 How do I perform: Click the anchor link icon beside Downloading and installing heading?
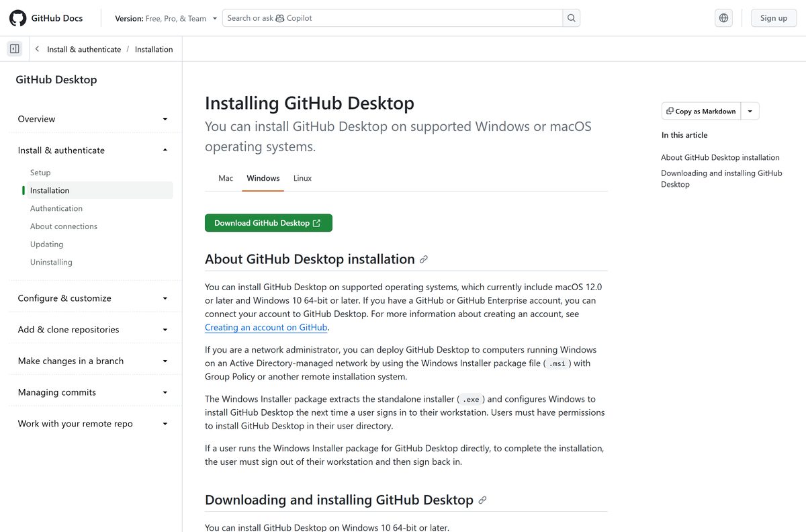(x=482, y=500)
